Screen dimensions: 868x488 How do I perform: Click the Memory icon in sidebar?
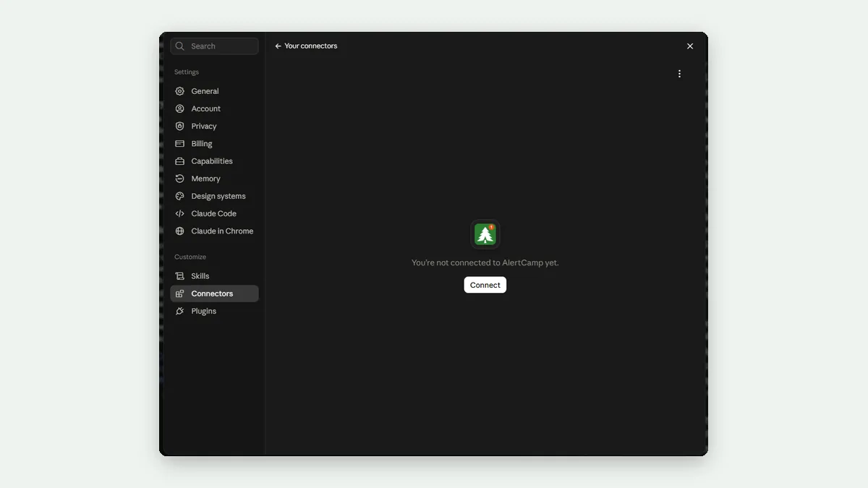tap(180, 179)
